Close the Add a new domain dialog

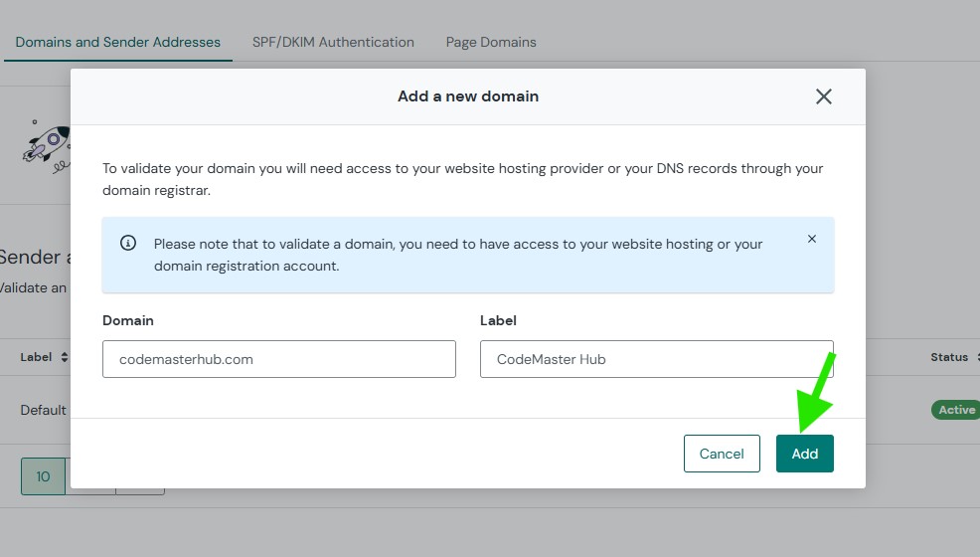click(x=823, y=96)
